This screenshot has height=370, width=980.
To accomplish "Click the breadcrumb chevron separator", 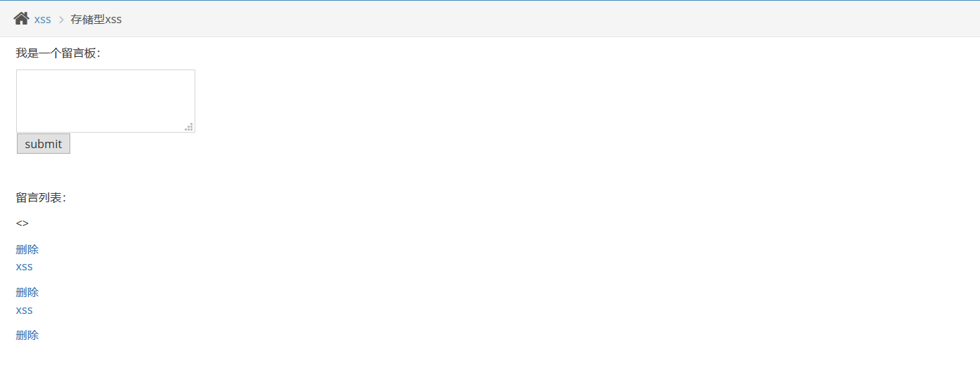I will [x=61, y=20].
